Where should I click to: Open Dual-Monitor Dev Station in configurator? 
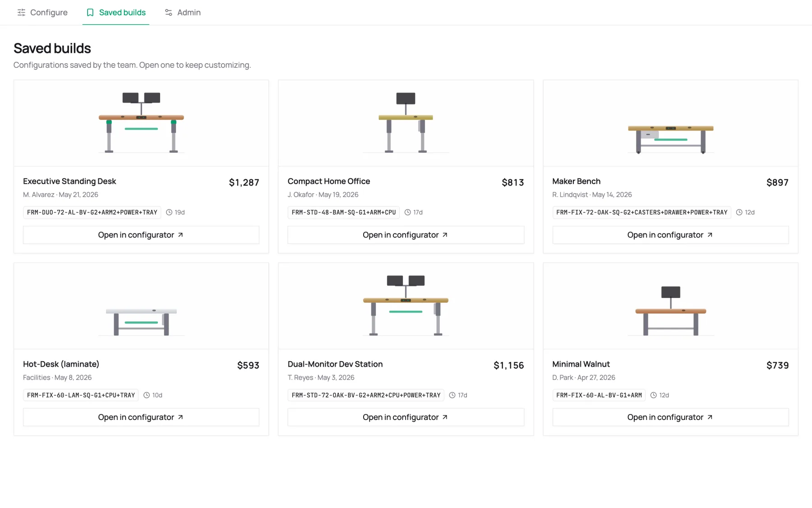[x=406, y=417]
